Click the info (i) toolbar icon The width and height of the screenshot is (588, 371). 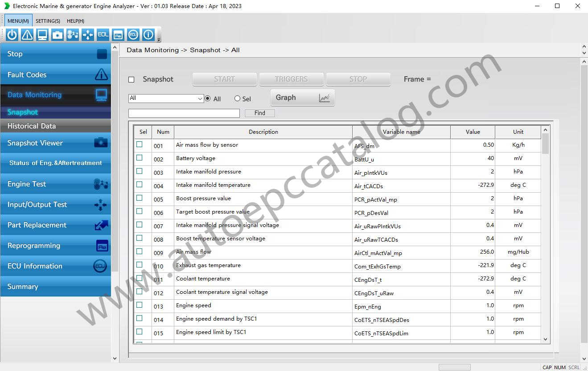pos(148,35)
